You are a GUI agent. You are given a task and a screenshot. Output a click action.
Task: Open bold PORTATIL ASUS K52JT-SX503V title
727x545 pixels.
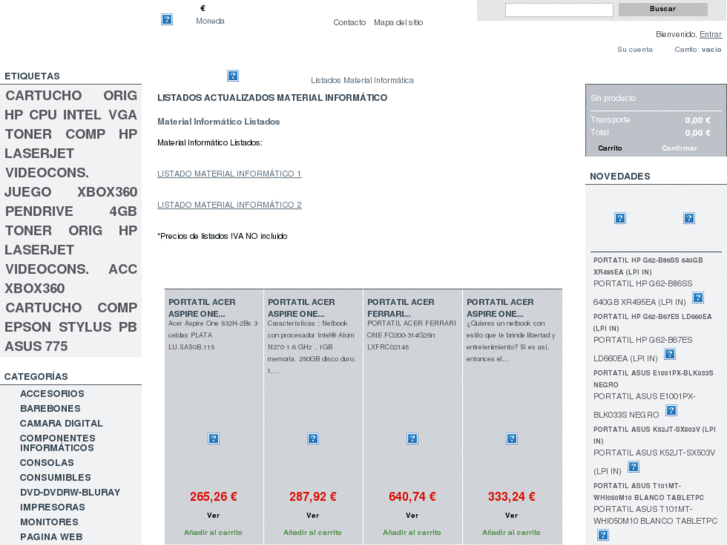[655, 435]
